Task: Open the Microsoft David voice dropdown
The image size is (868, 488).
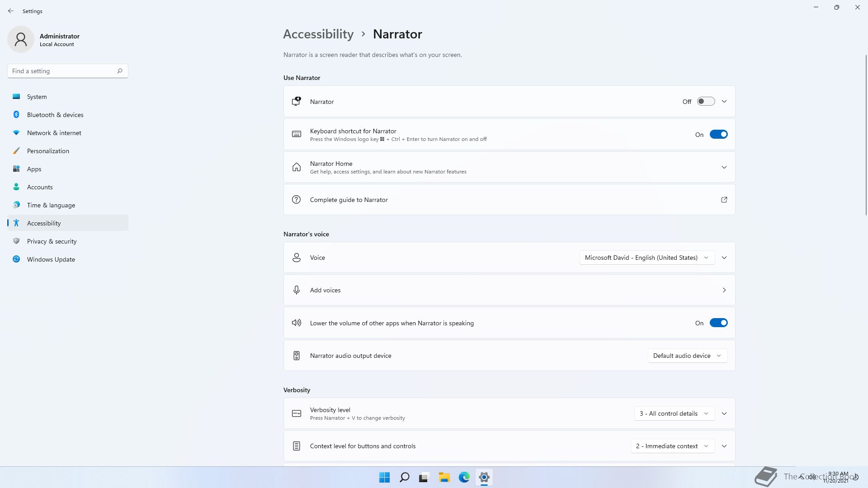Action: (x=647, y=258)
